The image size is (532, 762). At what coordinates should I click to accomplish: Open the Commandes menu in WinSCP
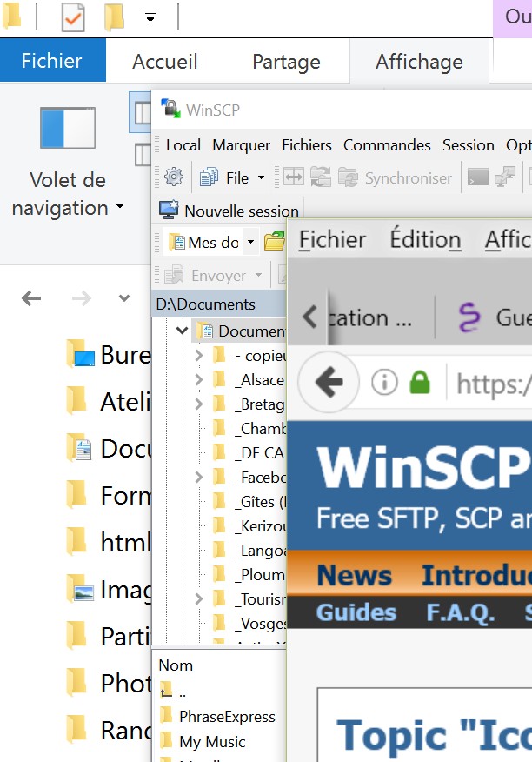[x=387, y=145]
